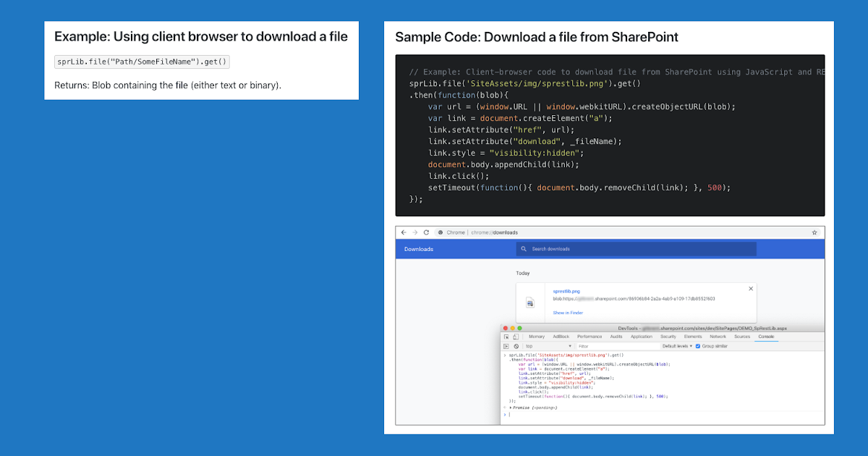Screen dimensions: 868x456
Task: Select the Security tab in DevTools
Action: click(668, 337)
